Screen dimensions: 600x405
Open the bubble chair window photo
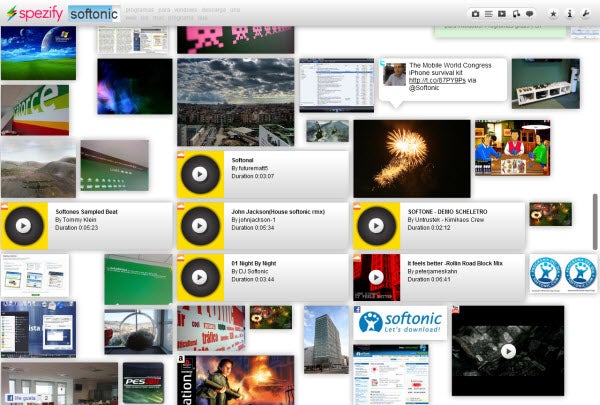(x=139, y=332)
